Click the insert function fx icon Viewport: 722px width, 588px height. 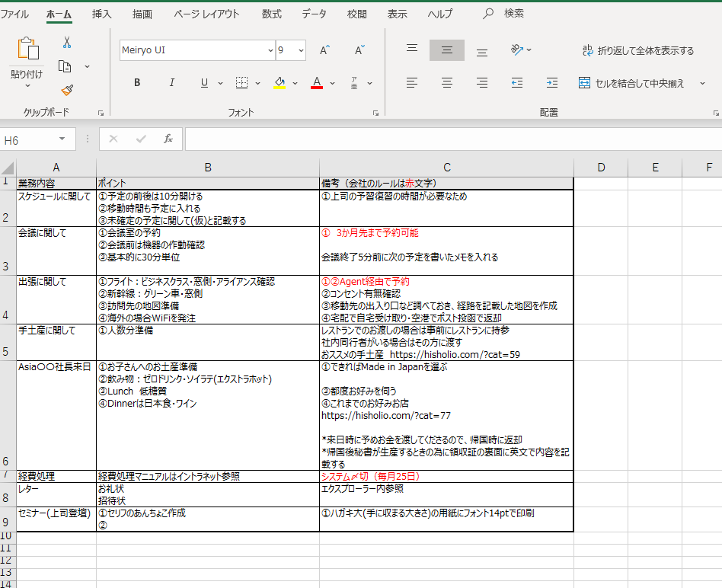168,139
